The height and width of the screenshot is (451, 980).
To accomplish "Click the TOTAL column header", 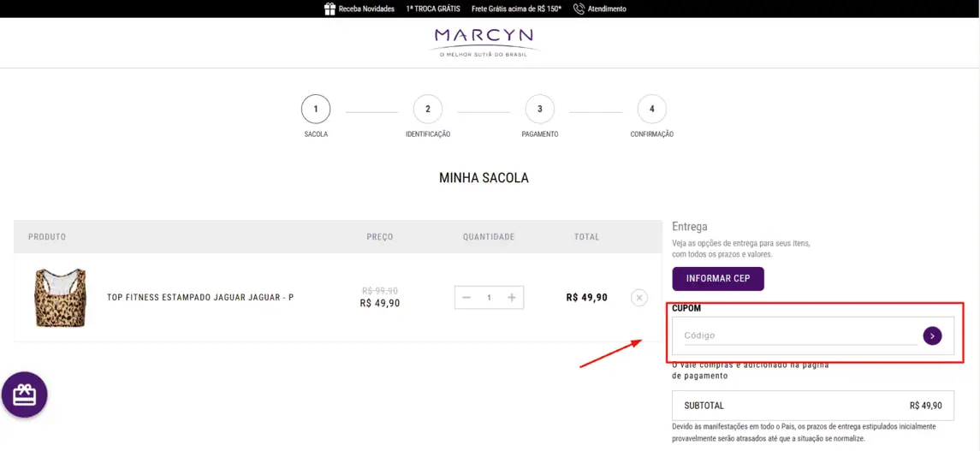I will (x=587, y=237).
